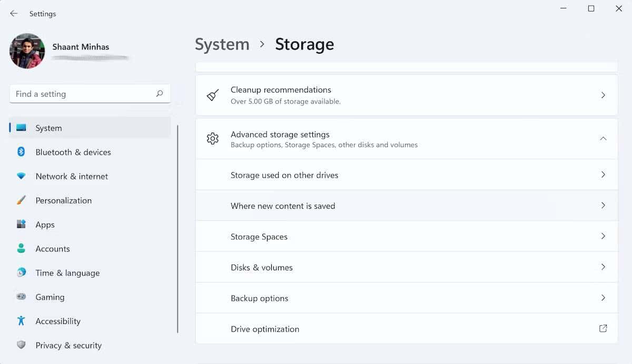Click the Shaant Minhas profile picture

pyautogui.click(x=26, y=51)
